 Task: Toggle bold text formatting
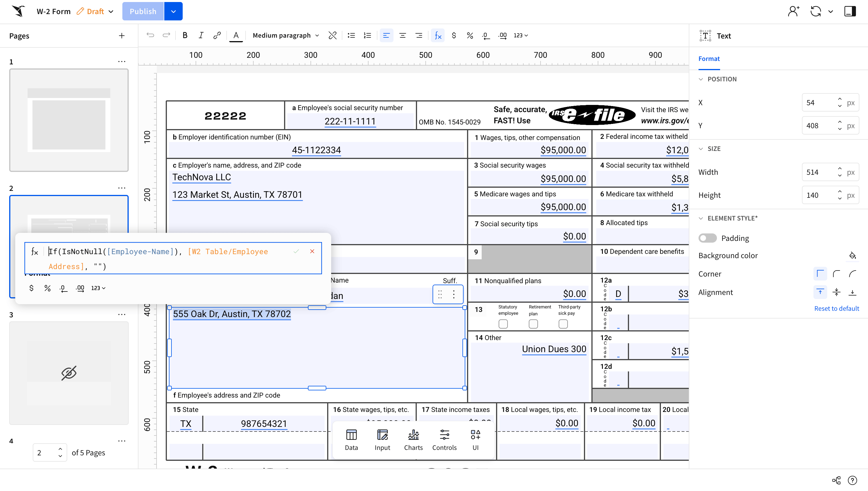click(x=185, y=35)
